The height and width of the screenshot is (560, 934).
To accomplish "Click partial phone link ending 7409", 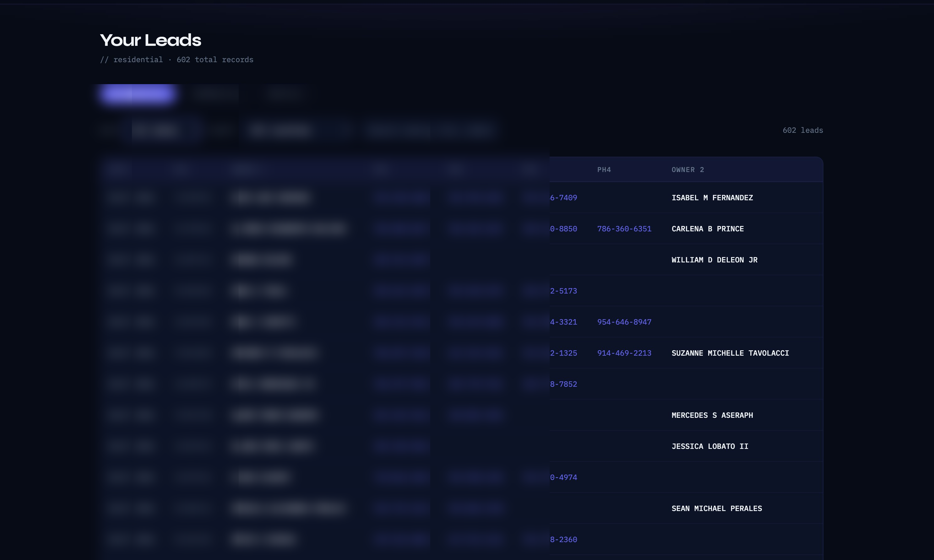I will [x=563, y=197].
